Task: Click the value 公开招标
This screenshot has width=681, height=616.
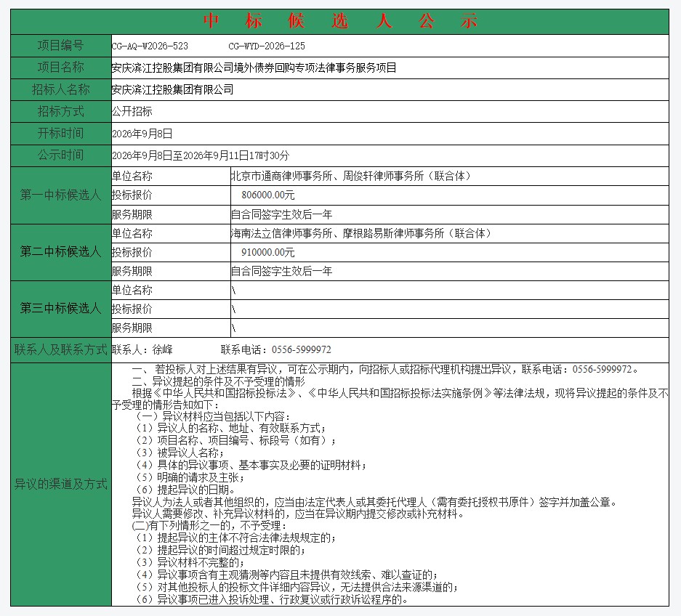Action: 132,112
